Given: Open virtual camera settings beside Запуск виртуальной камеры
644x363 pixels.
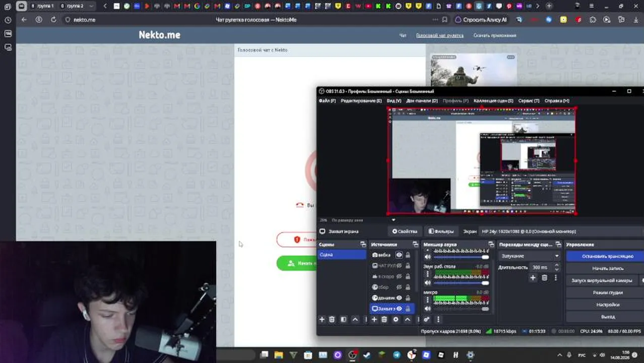Looking at the screenshot, I should click(x=642, y=280).
